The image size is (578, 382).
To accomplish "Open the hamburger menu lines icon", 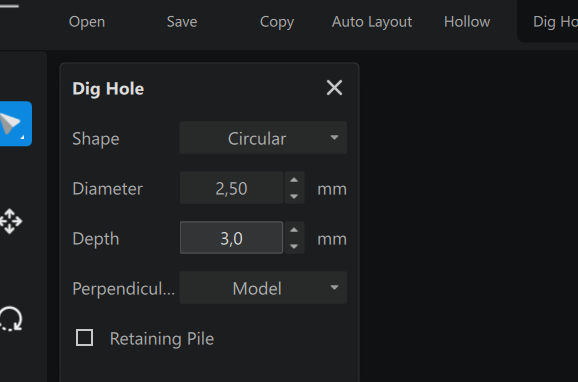I will (x=9, y=6).
